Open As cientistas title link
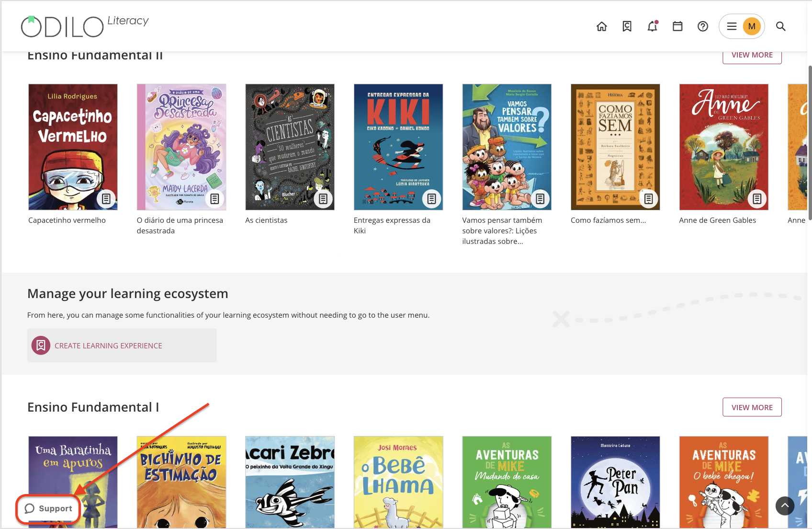This screenshot has width=812, height=529. click(266, 220)
